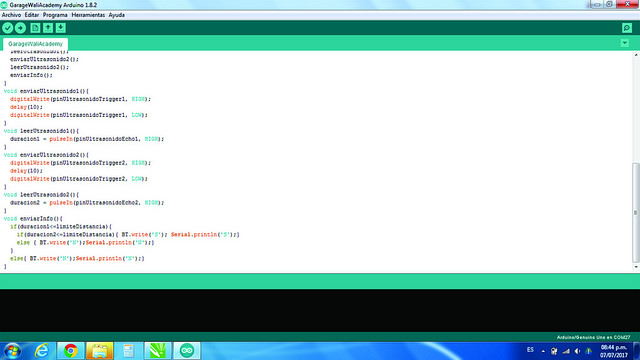Screen dimensions: 640x360
Task: Click the text 'void leerUtrasonido1(){'
Action: [41, 131]
